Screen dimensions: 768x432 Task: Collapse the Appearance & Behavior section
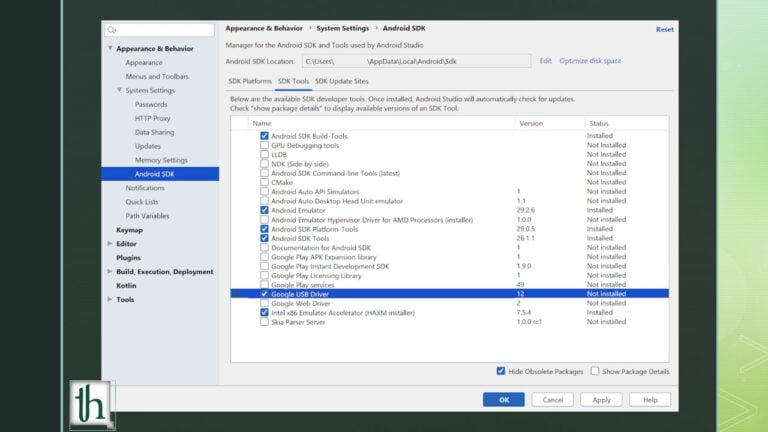(x=110, y=48)
